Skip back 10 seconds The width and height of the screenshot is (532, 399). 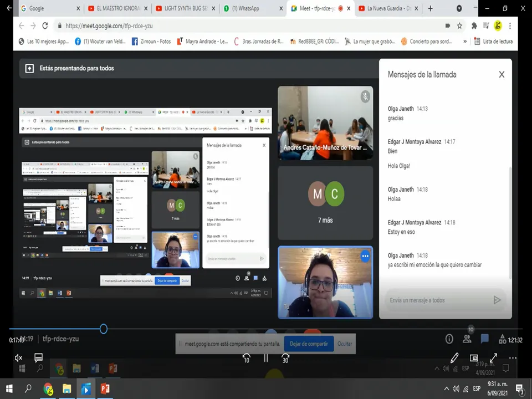246,358
